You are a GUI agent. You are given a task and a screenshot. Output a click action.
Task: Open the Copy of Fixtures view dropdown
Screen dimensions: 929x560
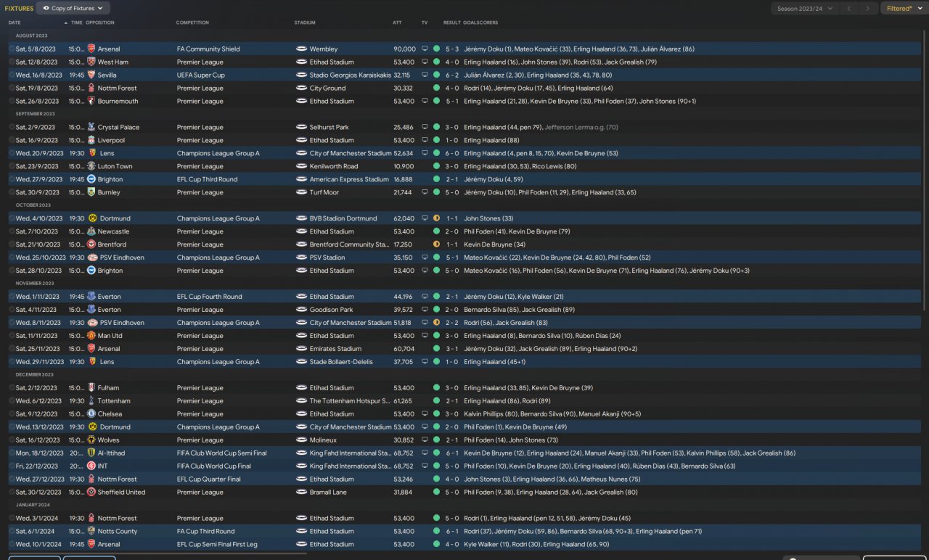73,9
